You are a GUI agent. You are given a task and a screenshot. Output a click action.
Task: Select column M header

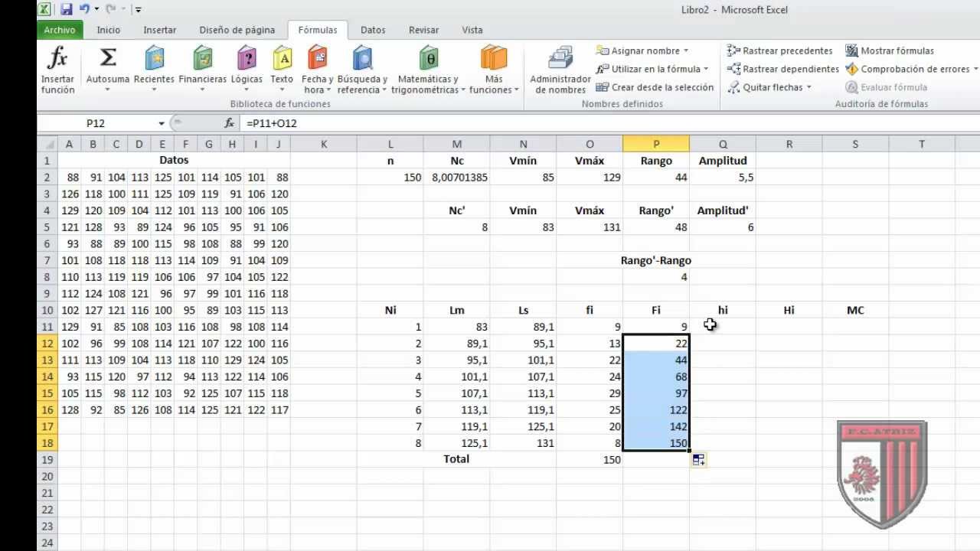[456, 144]
